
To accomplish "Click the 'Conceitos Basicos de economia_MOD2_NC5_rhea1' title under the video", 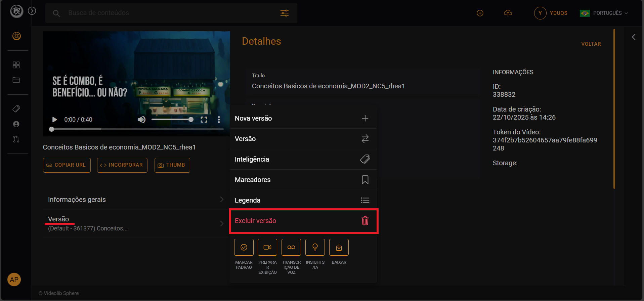I will pyautogui.click(x=119, y=147).
